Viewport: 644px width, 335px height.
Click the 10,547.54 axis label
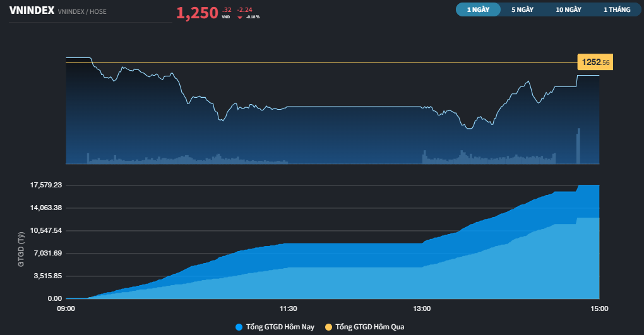click(46, 230)
